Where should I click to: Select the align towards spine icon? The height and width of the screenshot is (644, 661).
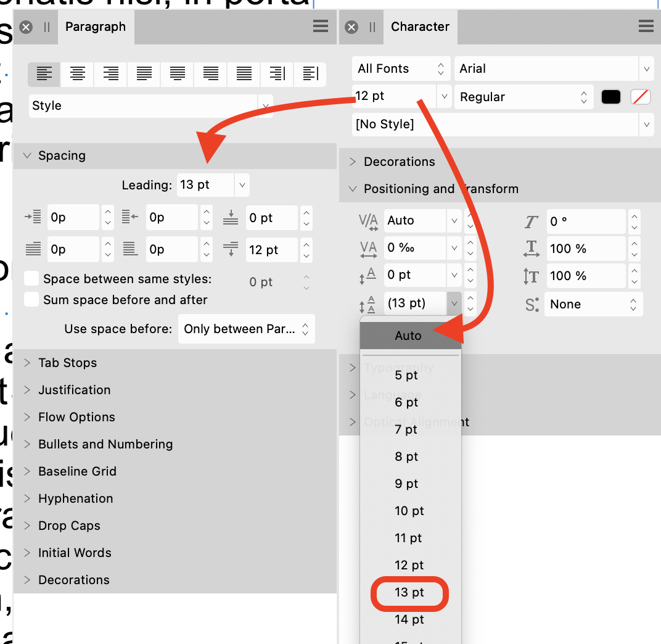pyautogui.click(x=276, y=74)
